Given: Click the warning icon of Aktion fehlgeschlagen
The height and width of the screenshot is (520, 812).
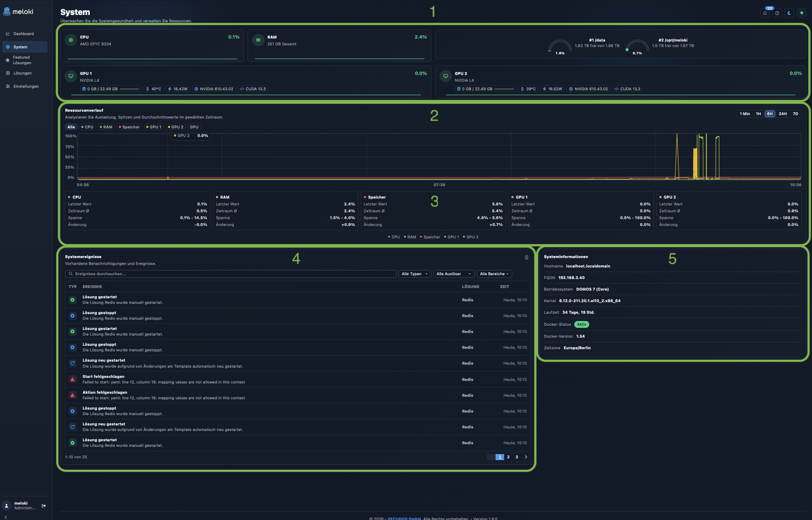Looking at the screenshot, I should click(x=73, y=395).
